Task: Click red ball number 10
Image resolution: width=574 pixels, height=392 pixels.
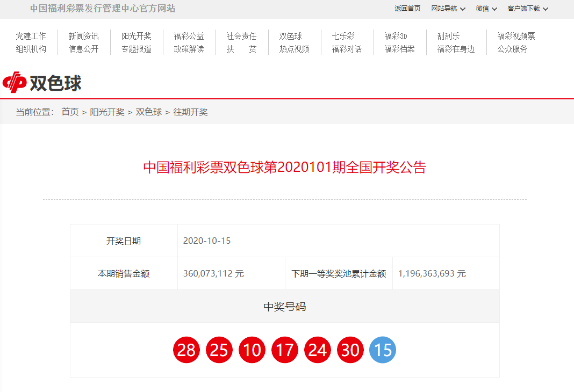Action: click(x=252, y=350)
